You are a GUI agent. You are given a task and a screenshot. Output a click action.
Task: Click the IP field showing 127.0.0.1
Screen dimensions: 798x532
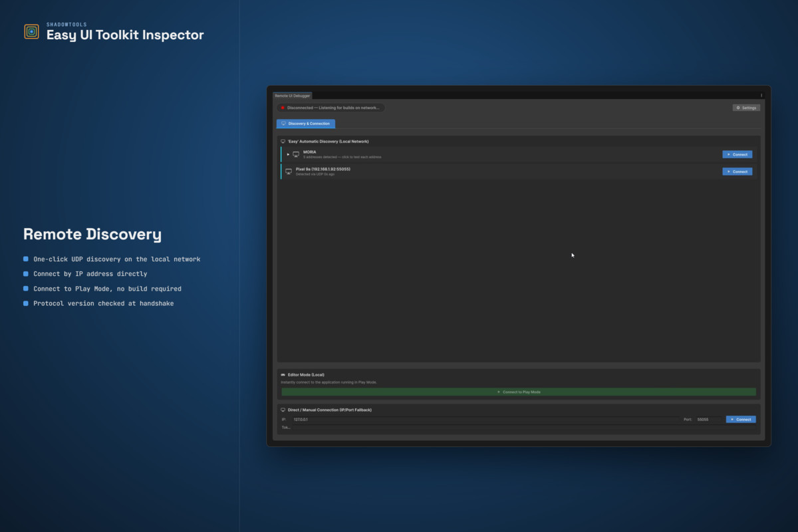point(485,420)
